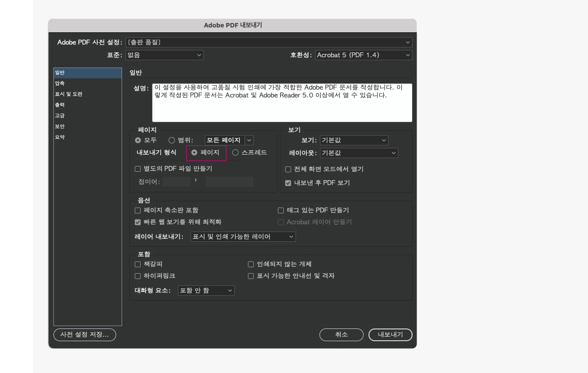The width and height of the screenshot is (588, 373).
Task: Enable the 책갈피 include option
Action: pyautogui.click(x=138, y=264)
